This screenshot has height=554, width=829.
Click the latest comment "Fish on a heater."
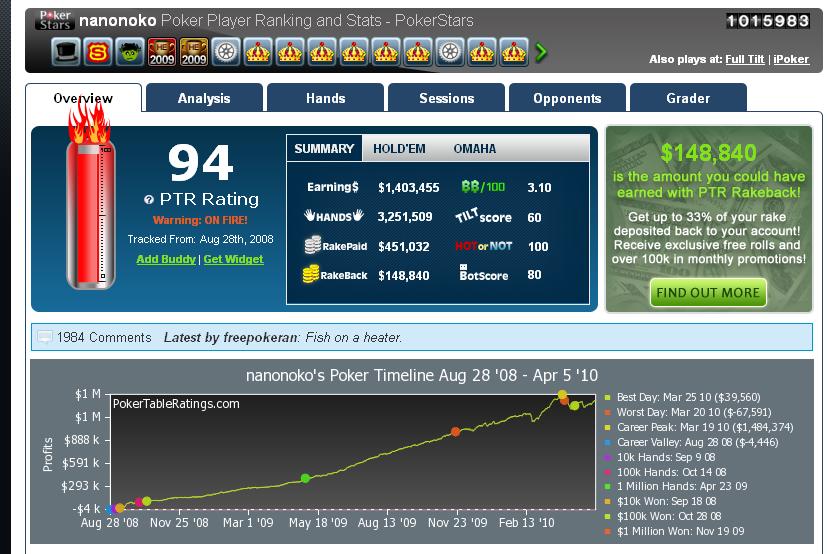tap(354, 337)
